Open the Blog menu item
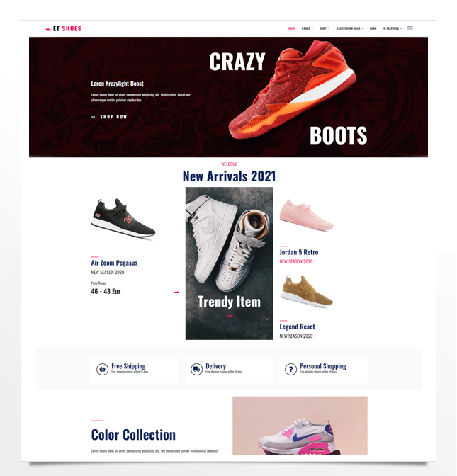457x476 pixels. [x=373, y=28]
